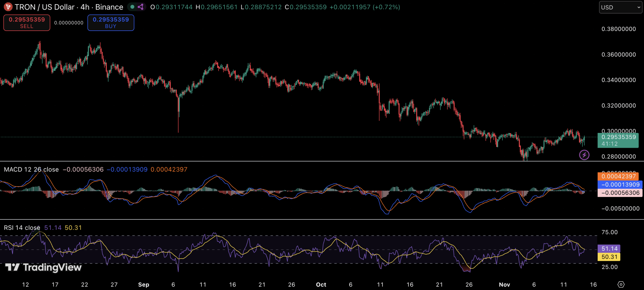
Task: Click the orange MACD value tag 0.00042397
Action: click(618, 176)
